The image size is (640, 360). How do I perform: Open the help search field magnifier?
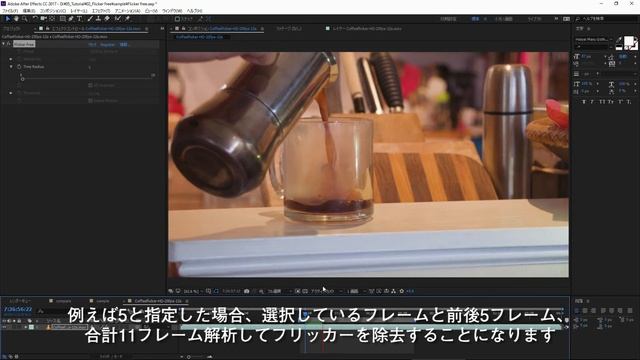[x=578, y=19]
